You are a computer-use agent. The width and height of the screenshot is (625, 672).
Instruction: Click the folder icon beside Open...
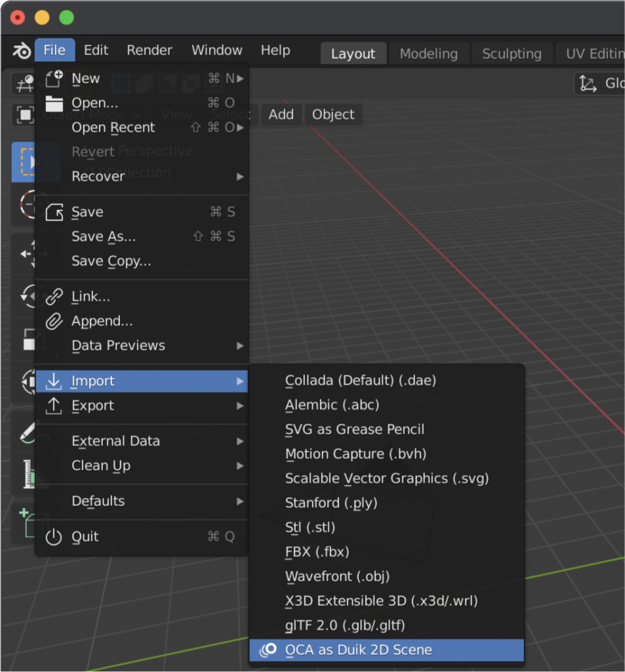54,103
